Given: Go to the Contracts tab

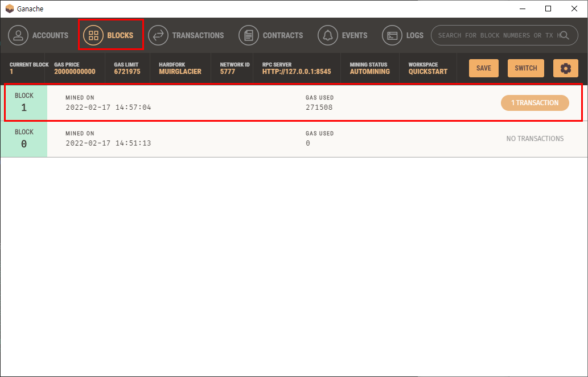Looking at the screenshot, I should pos(271,35).
